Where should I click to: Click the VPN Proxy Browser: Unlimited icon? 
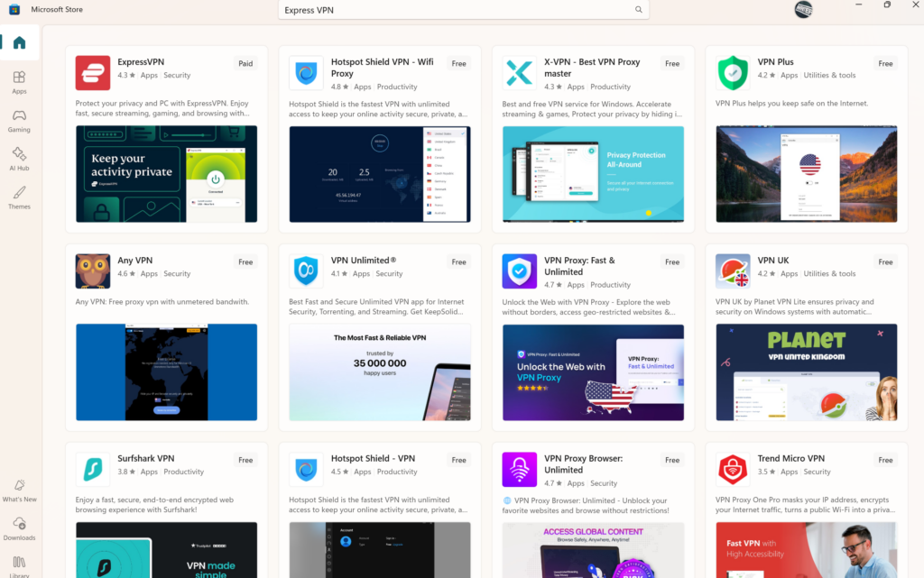click(519, 469)
